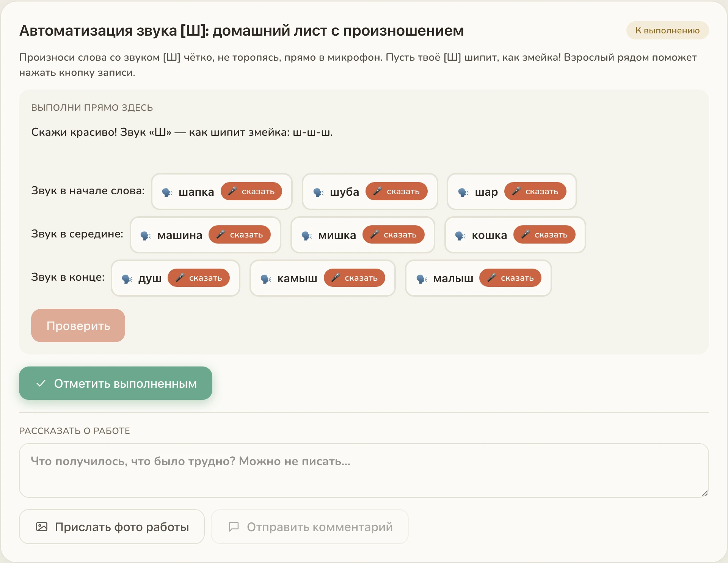Click the word камыш text
The image size is (728, 563).
[297, 278]
